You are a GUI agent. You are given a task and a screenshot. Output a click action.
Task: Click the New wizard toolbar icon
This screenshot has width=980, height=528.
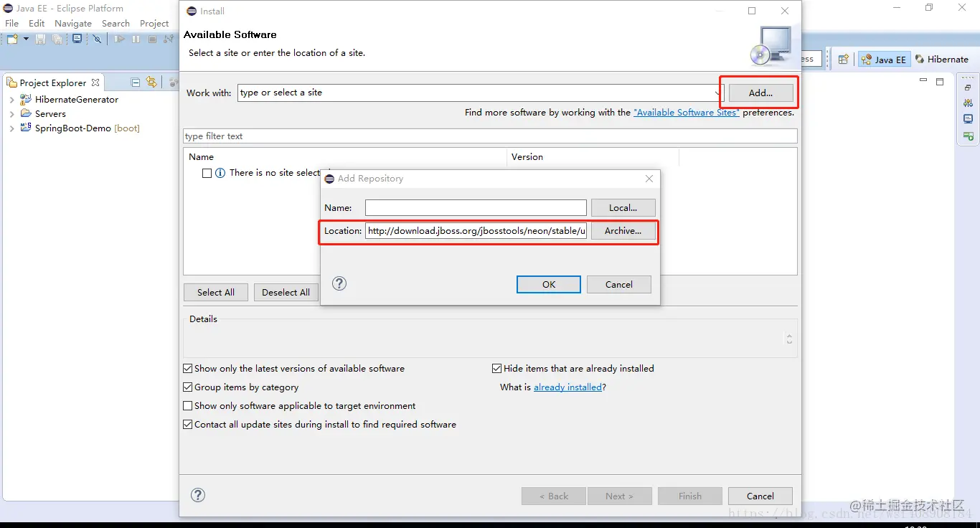point(12,39)
